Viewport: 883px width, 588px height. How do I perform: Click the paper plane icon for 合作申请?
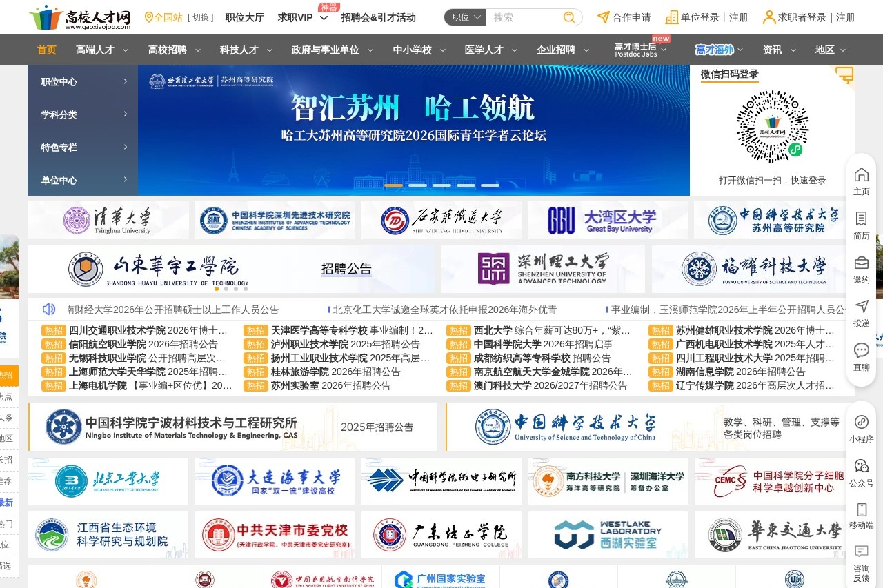tap(603, 17)
